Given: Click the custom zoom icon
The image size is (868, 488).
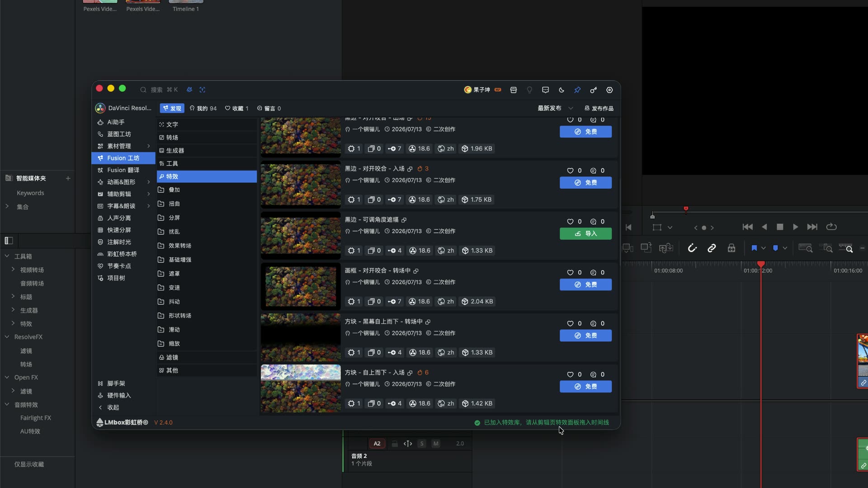Looking at the screenshot, I should [x=846, y=248].
